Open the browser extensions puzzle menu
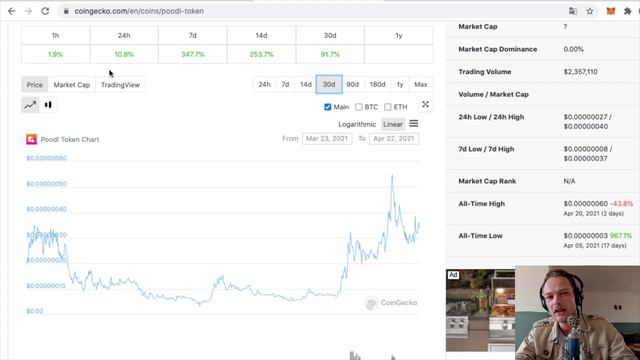This screenshot has height=360, width=640. (x=627, y=11)
